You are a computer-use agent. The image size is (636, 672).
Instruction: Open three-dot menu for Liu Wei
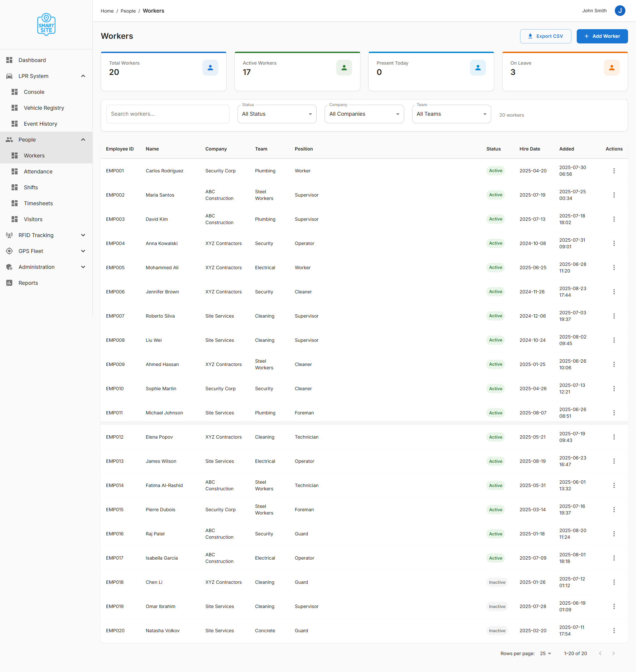click(613, 340)
